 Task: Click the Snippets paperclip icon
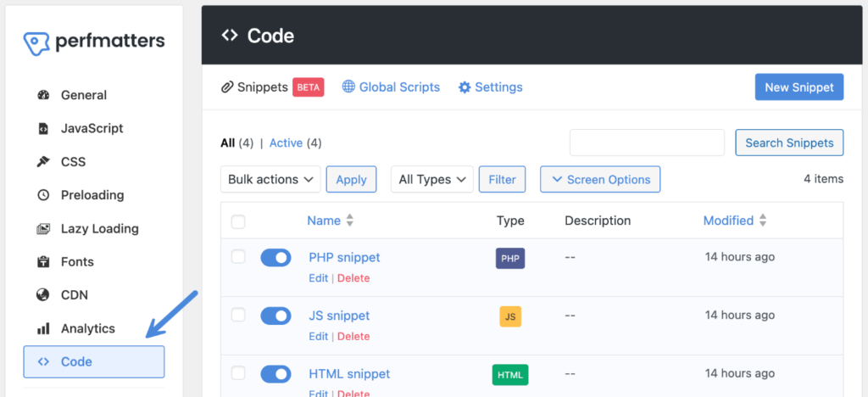pyautogui.click(x=227, y=87)
